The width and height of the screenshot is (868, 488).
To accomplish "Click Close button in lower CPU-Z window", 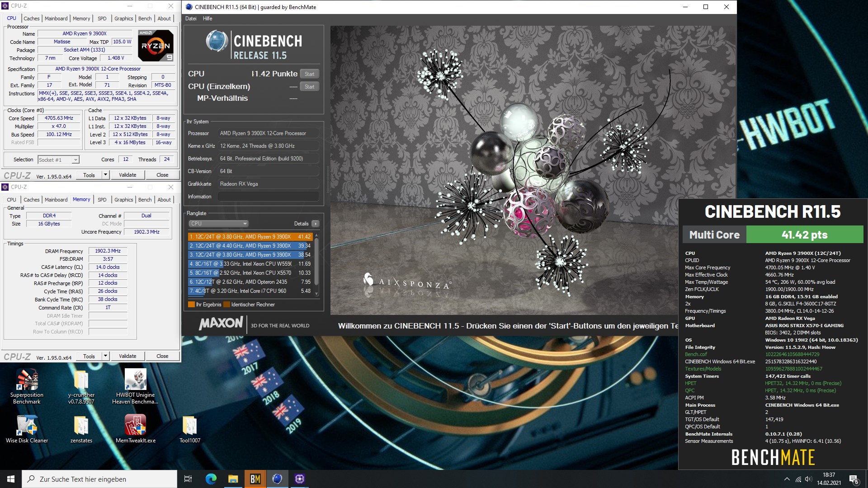I will coord(162,356).
